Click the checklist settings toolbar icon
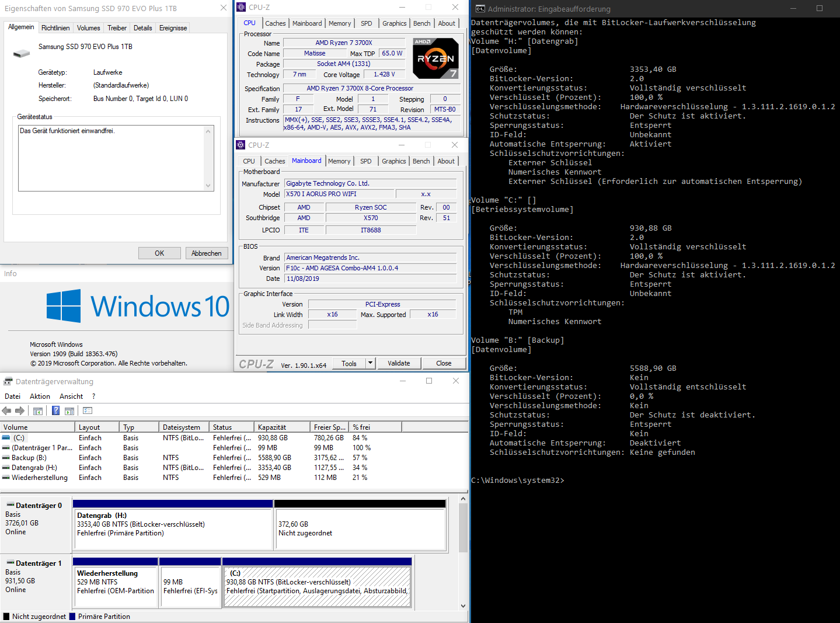Screen dimensions: 840x623 click(x=88, y=410)
